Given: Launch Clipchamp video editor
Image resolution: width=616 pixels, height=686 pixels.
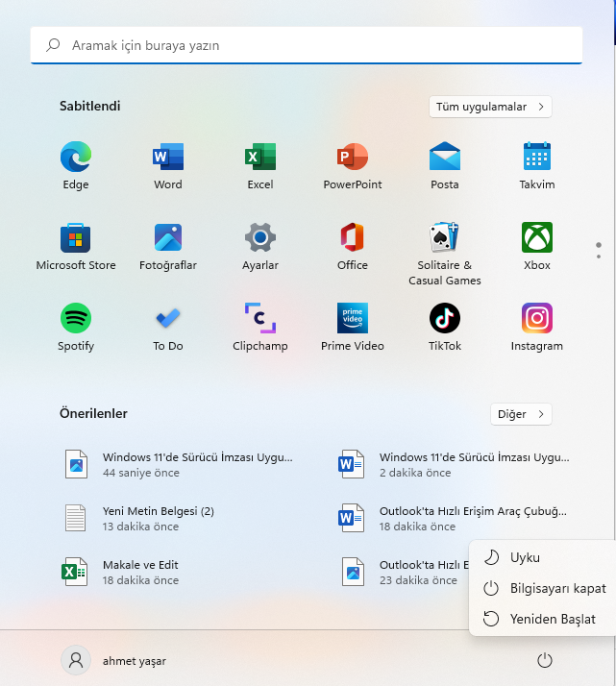Looking at the screenshot, I should [260, 327].
